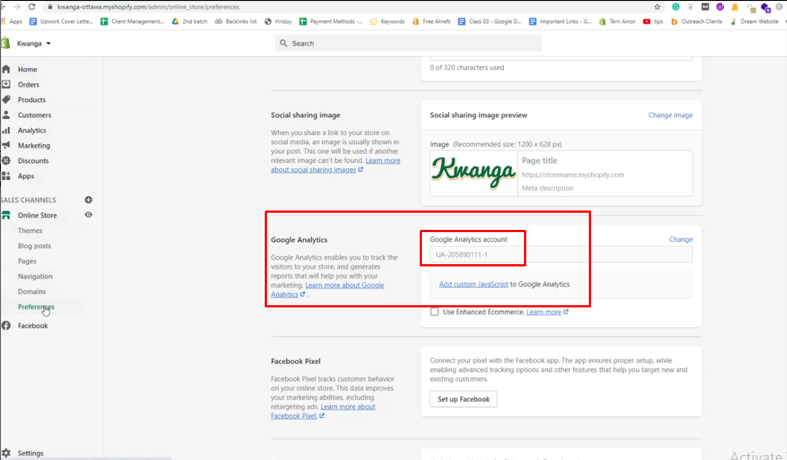
Task: Click the Discounts icon in sidebar
Action: click(x=6, y=161)
